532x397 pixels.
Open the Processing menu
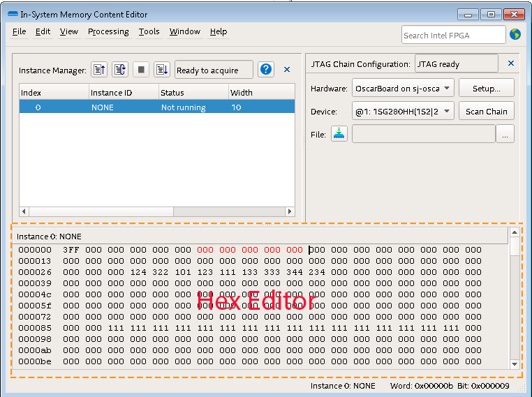108,31
